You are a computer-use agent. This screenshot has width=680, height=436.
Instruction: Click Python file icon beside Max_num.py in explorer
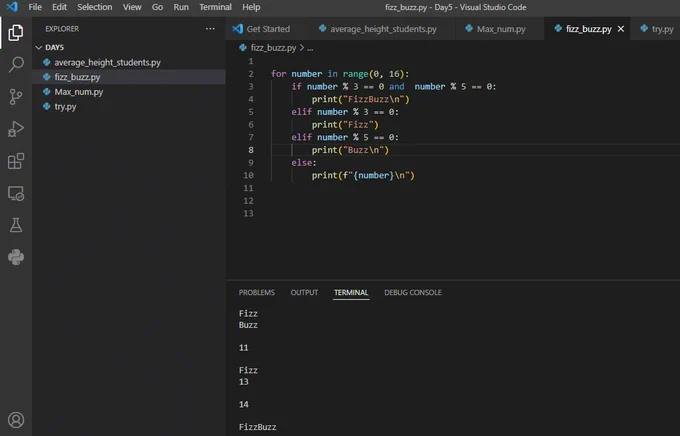coord(46,92)
